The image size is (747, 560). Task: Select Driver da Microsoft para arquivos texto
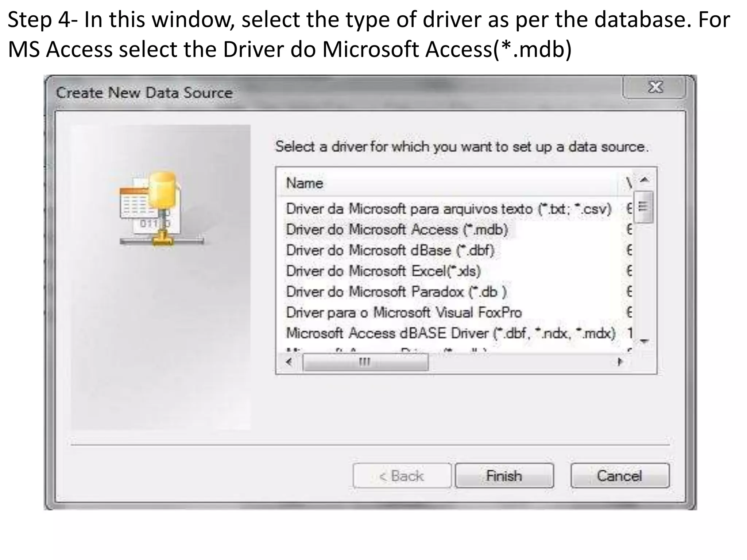[449, 209]
